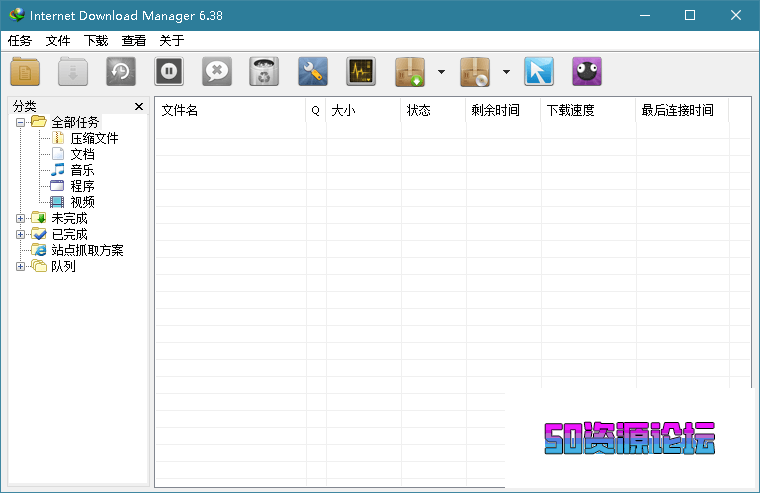760x493 pixels.
Task: Select 队列 category
Action: pyautogui.click(x=63, y=266)
